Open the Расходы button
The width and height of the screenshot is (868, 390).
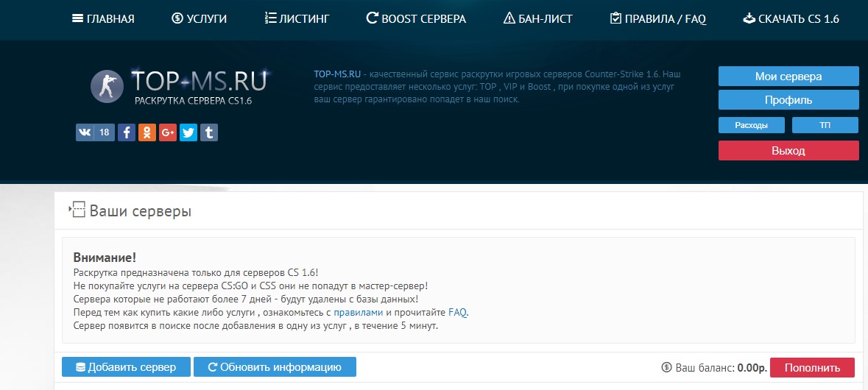pyautogui.click(x=751, y=125)
